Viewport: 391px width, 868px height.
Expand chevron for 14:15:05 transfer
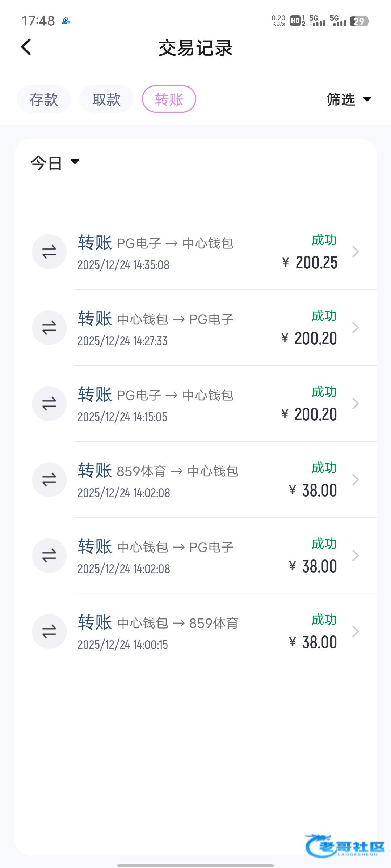tap(356, 404)
